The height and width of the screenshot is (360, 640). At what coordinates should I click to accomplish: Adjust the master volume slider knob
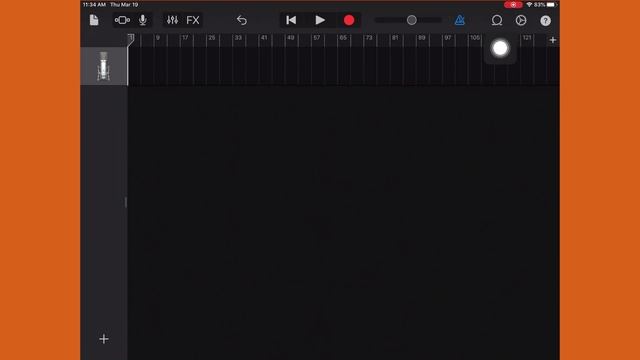tap(412, 20)
